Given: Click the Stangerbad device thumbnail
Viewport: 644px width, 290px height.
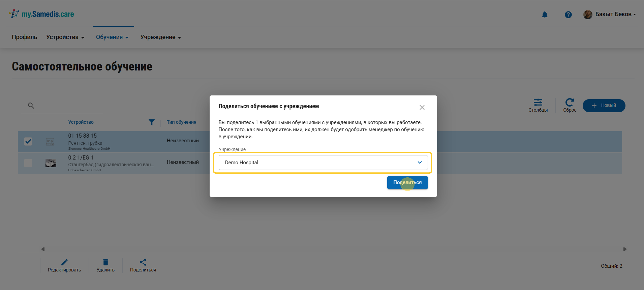Looking at the screenshot, I should [x=51, y=163].
